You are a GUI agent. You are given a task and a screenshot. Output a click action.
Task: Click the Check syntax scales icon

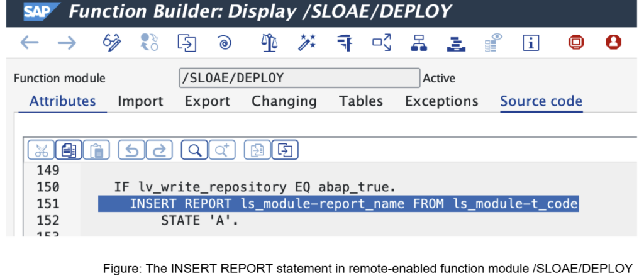click(269, 43)
